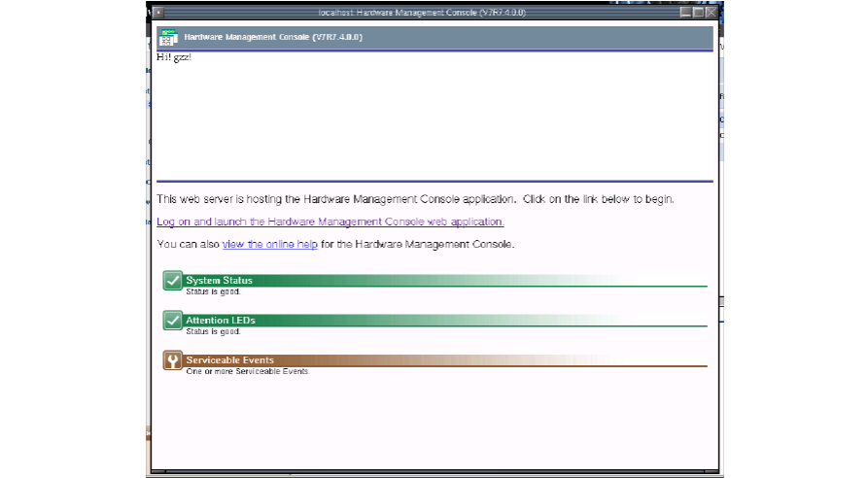This screenshot has width=868, height=478.
Task: Maximize the Hardware Management Console window
Action: pyautogui.click(x=699, y=13)
